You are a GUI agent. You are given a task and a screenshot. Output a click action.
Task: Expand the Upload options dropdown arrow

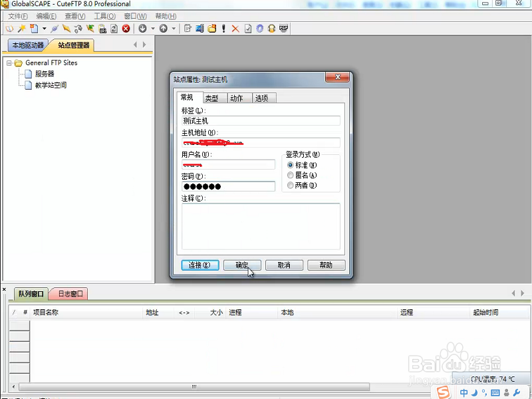point(174,29)
